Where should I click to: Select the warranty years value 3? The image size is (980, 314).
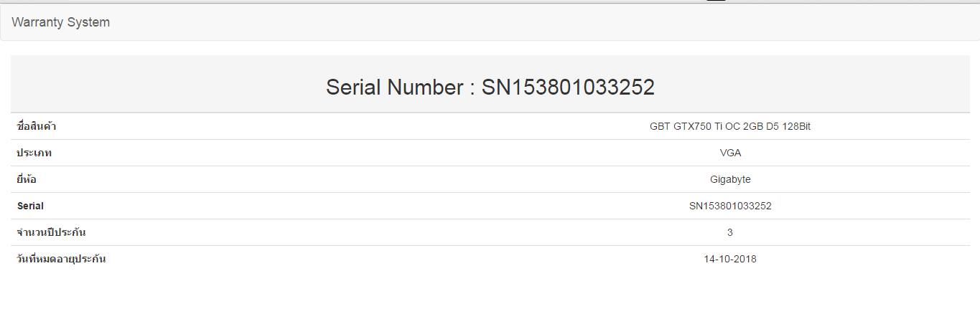[x=730, y=232]
